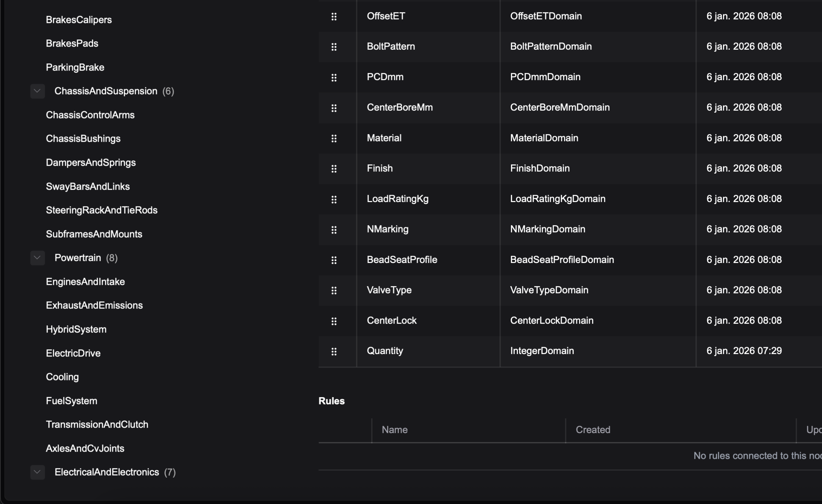The image size is (822, 504).
Task: Click the drag handle for OffsetET row
Action: click(x=334, y=16)
